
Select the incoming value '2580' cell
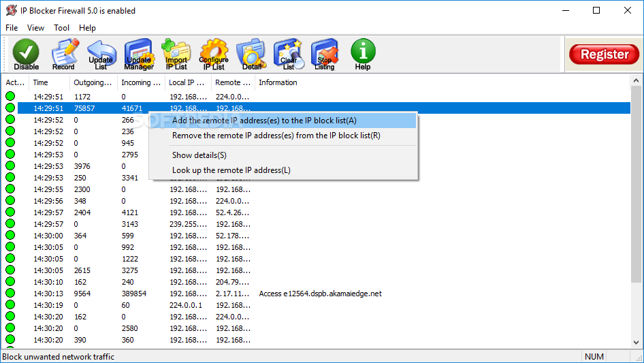pos(130,328)
